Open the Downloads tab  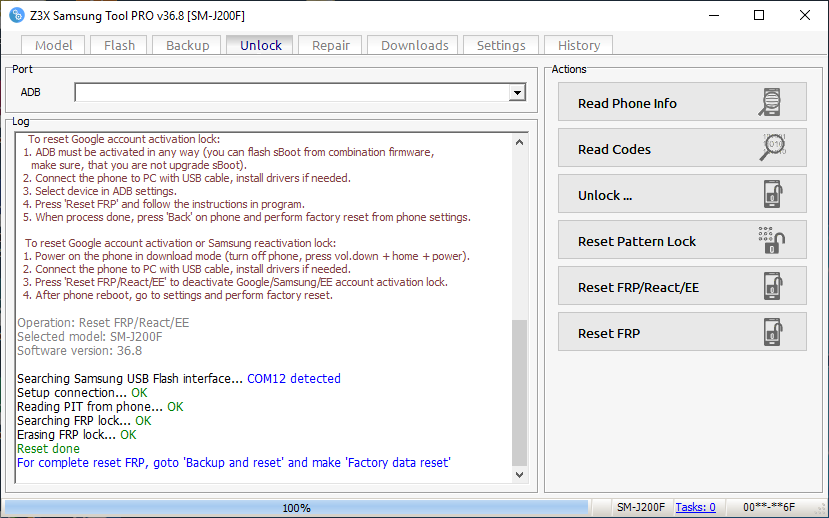pyautogui.click(x=414, y=45)
